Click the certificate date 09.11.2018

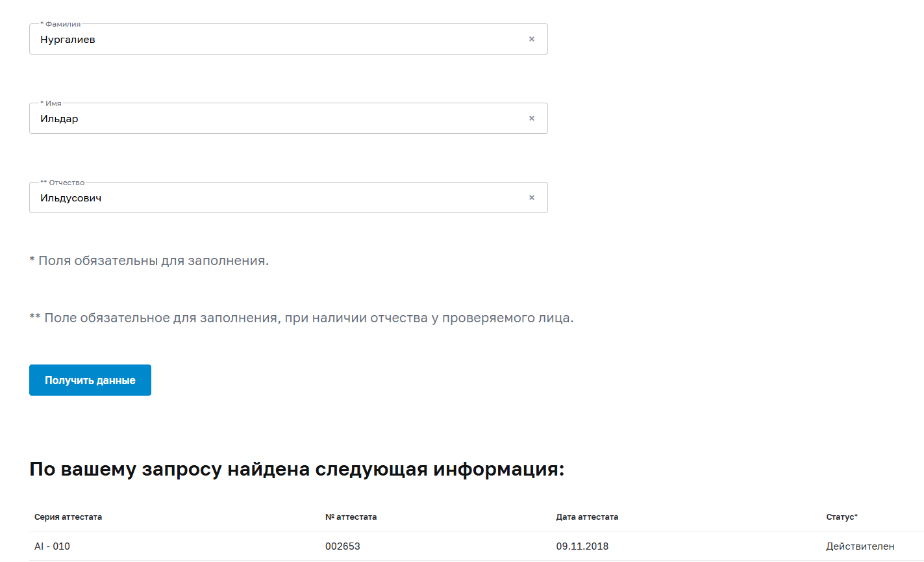click(582, 546)
